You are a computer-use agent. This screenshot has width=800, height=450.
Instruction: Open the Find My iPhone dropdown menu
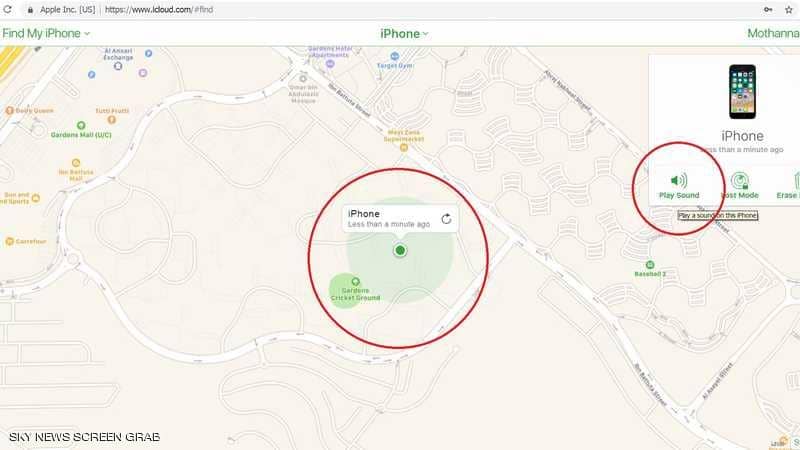pyautogui.click(x=46, y=33)
